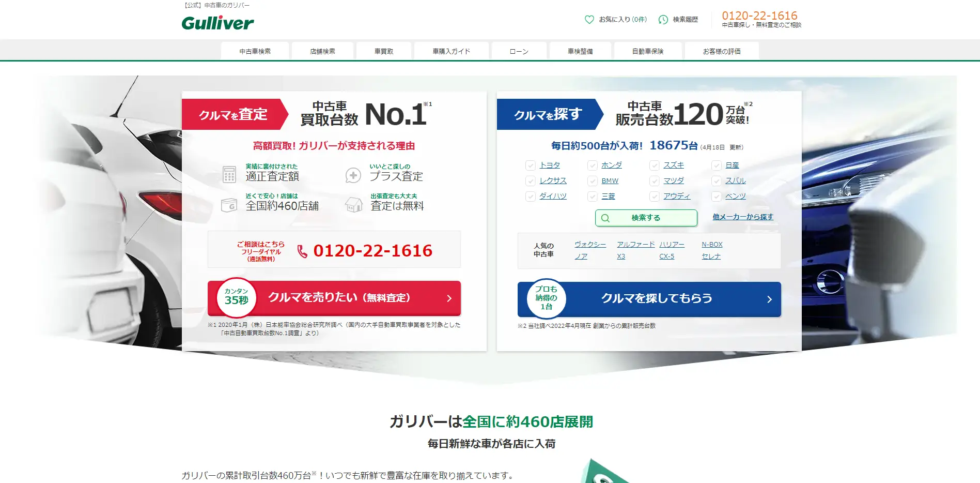This screenshot has width=980, height=483.
Task: Check the アウディ checkbox
Action: click(654, 197)
